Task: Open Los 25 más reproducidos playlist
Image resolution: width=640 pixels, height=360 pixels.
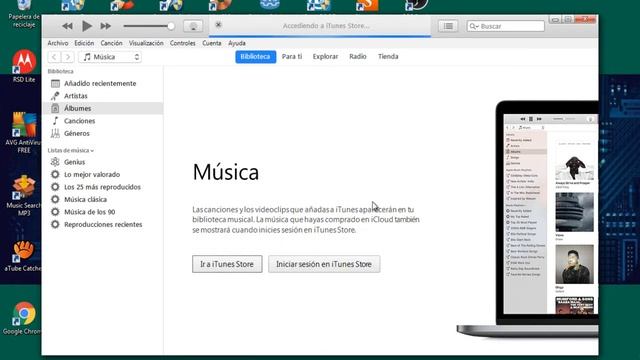Action: (x=103, y=187)
